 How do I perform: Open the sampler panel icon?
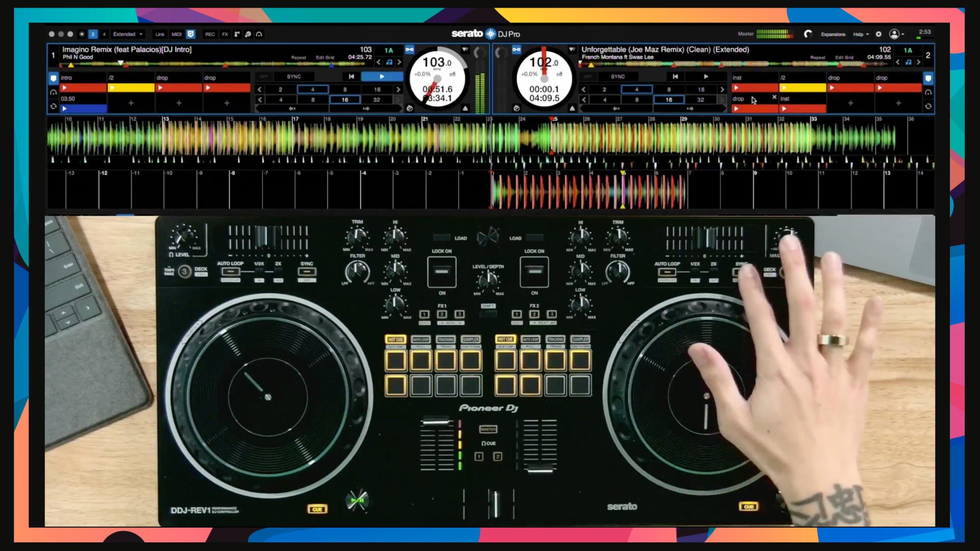point(237,34)
